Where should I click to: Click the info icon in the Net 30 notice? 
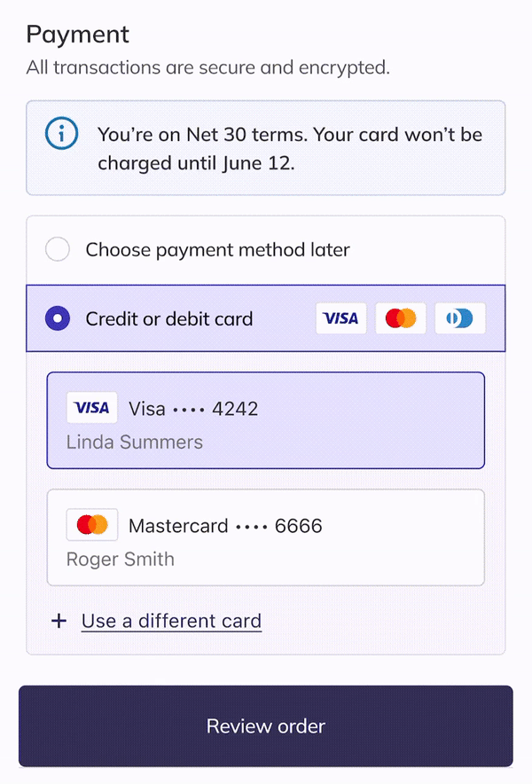[61, 135]
